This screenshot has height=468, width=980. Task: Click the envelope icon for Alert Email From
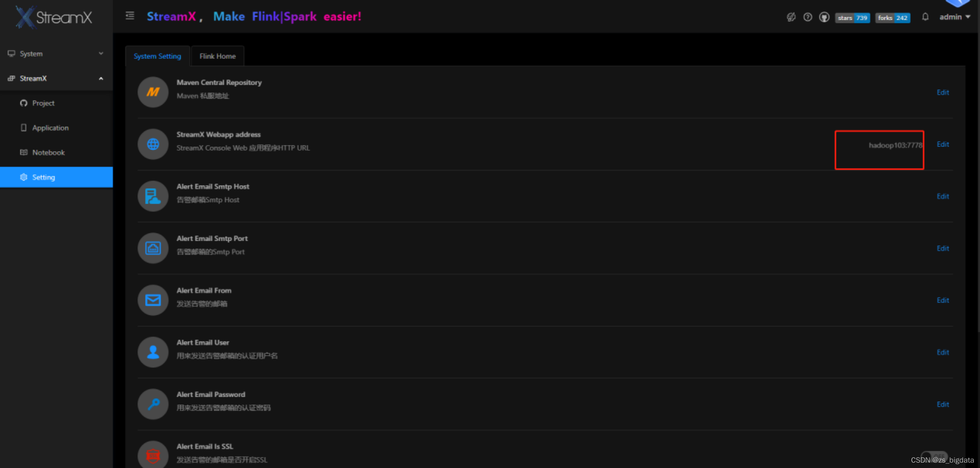coord(153,300)
